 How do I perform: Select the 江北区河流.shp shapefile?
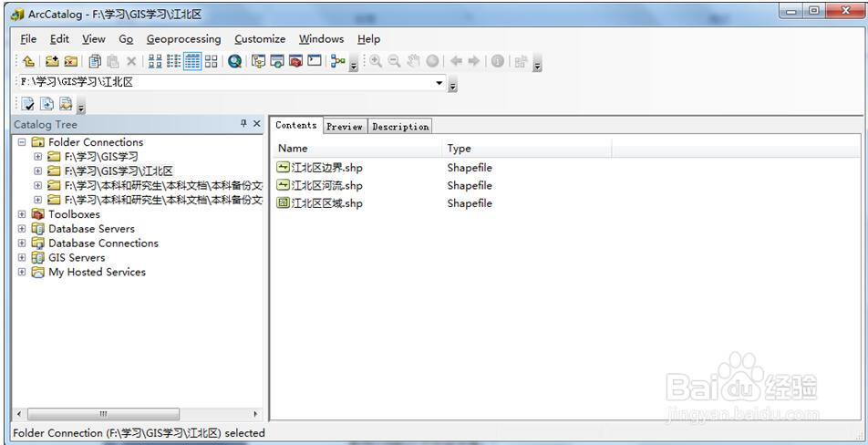coord(320,185)
